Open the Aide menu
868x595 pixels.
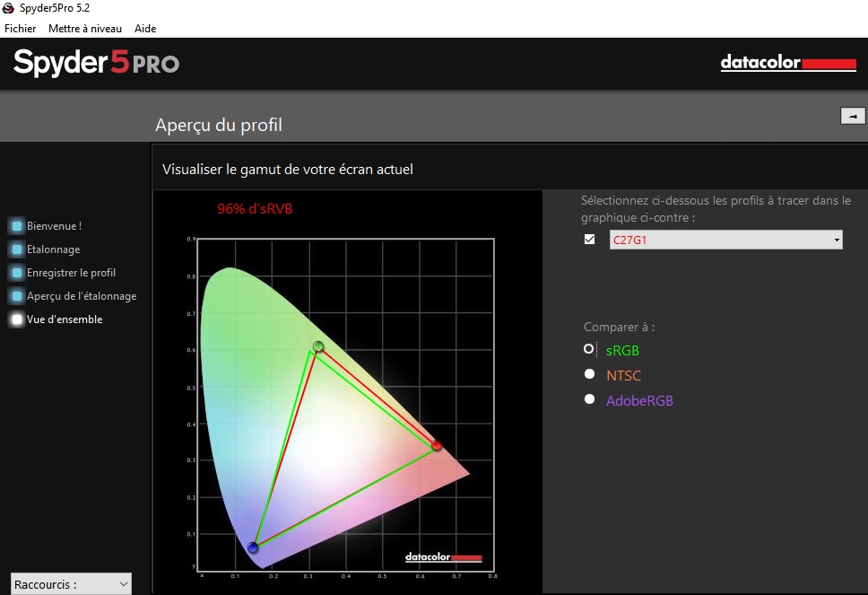(145, 29)
